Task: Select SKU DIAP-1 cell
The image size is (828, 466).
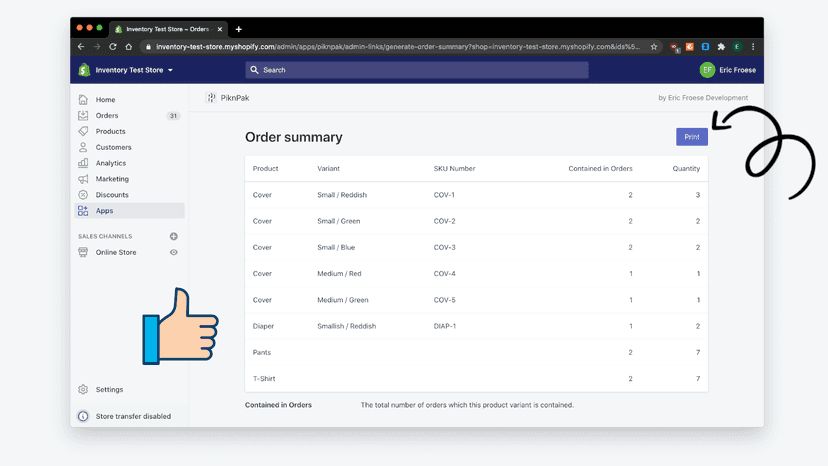Action: (445, 326)
